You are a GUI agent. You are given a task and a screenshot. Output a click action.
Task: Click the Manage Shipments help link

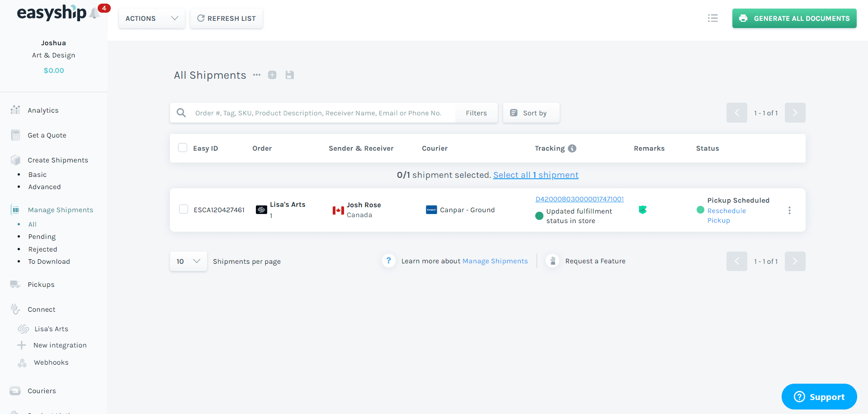coord(495,261)
